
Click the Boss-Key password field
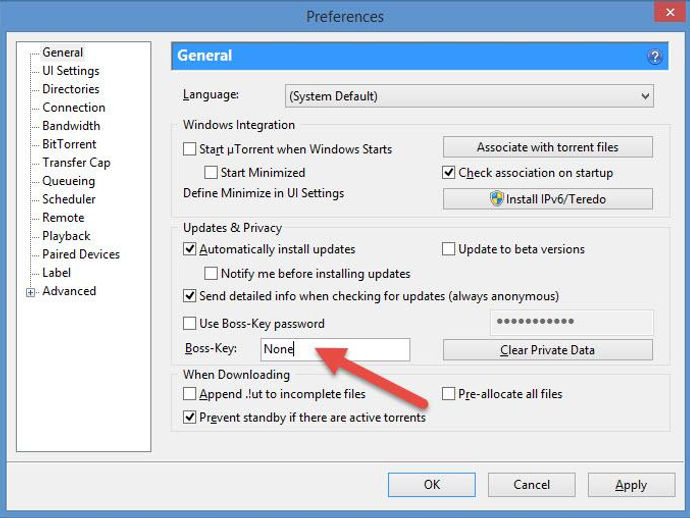pos(572,322)
